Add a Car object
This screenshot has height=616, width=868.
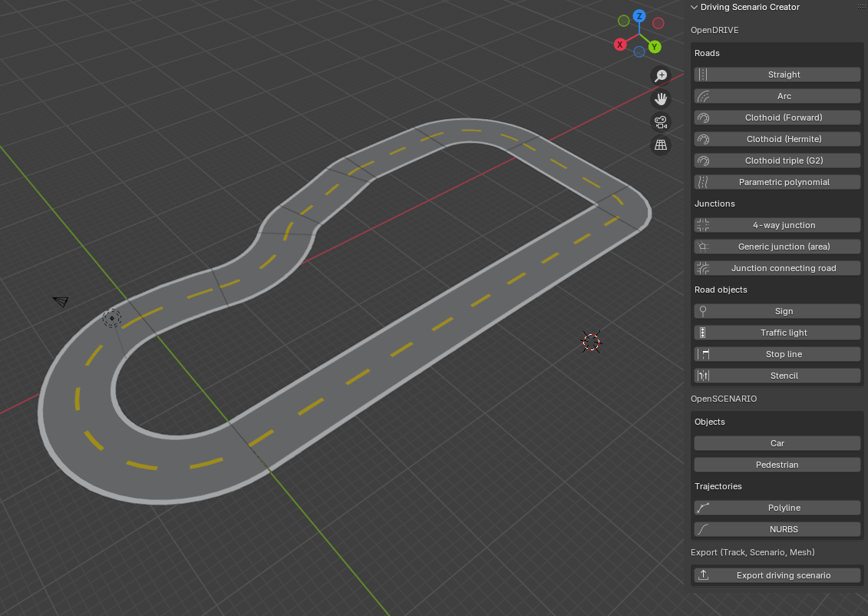point(777,443)
